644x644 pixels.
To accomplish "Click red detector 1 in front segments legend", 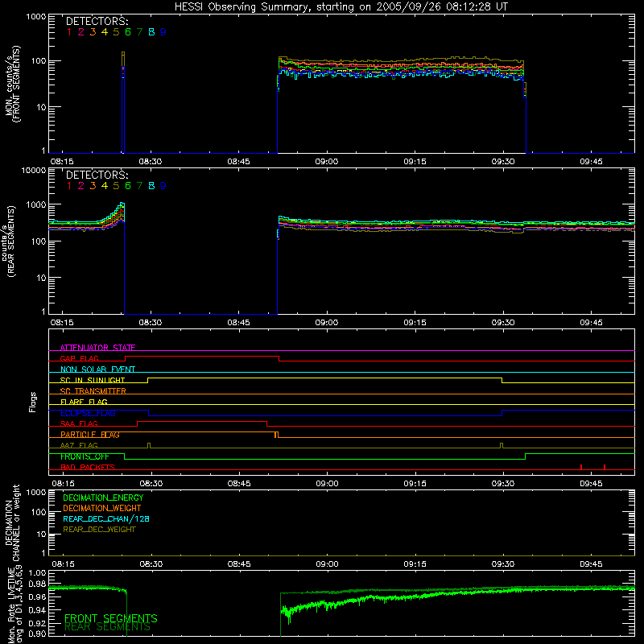I will click(69, 32).
